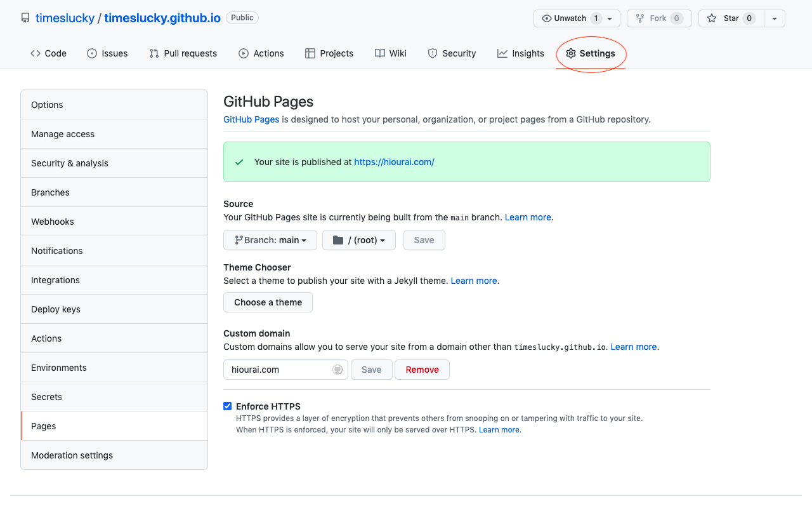The image size is (812, 508).
Task: Open Secrets settings
Action: (114, 397)
